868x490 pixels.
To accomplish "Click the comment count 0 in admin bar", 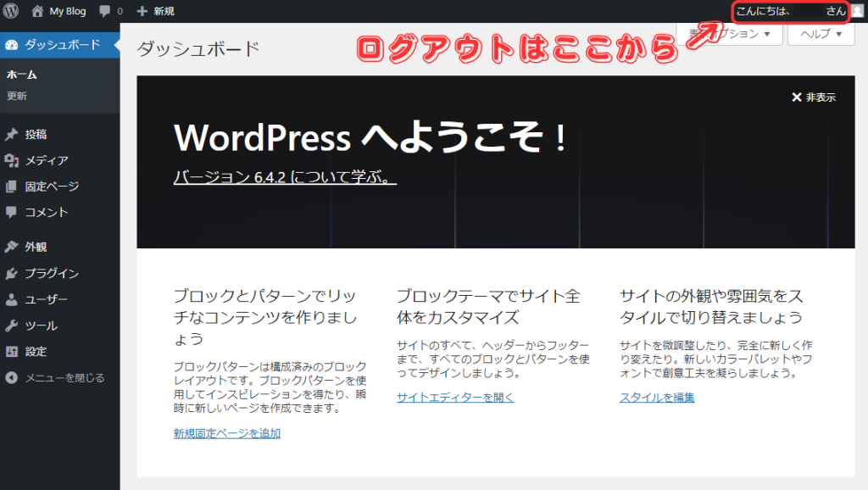I will 120,11.
